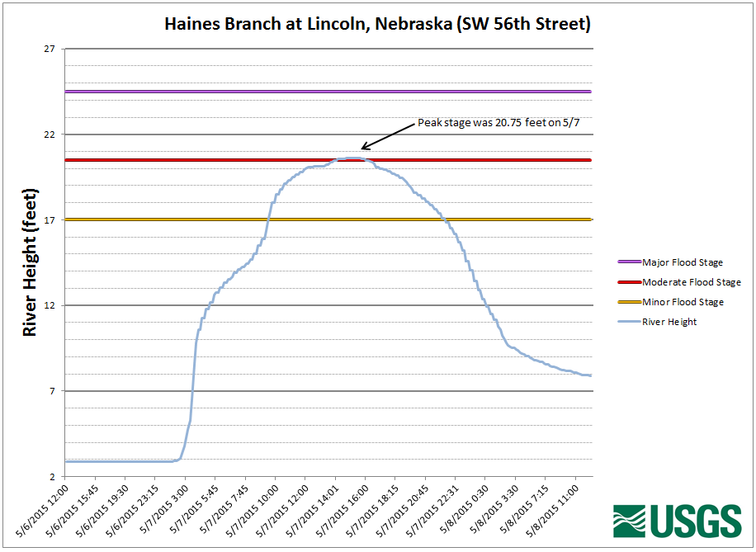
Task: Select the River Height legend entry
Action: click(x=657, y=322)
